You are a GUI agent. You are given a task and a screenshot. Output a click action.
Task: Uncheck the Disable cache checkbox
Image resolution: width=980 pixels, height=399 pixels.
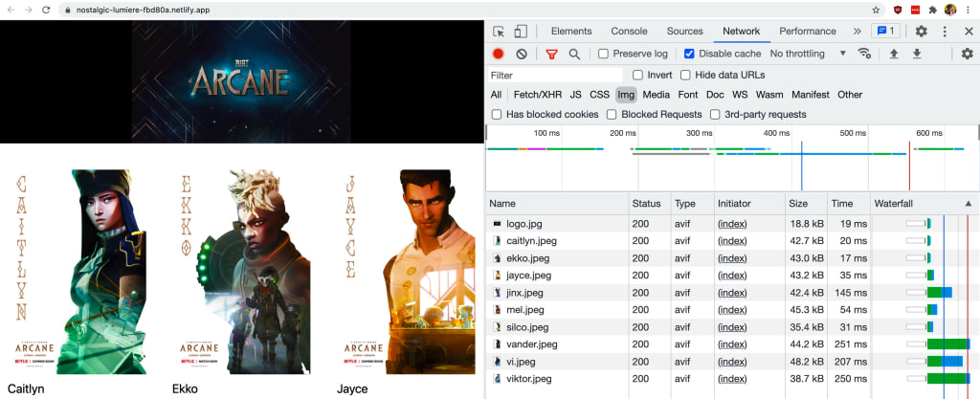[x=689, y=55]
